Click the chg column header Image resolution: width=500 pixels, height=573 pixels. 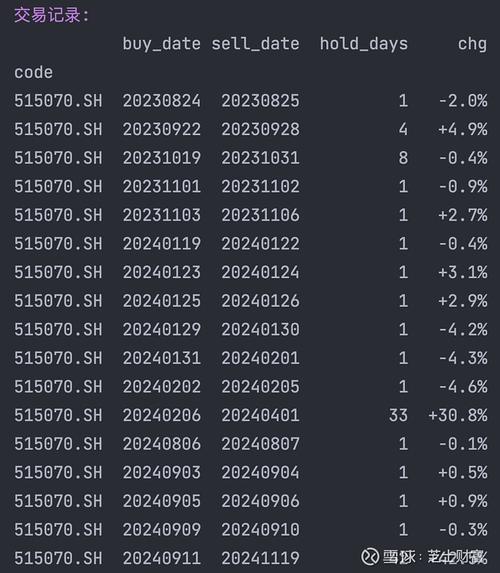click(472, 45)
